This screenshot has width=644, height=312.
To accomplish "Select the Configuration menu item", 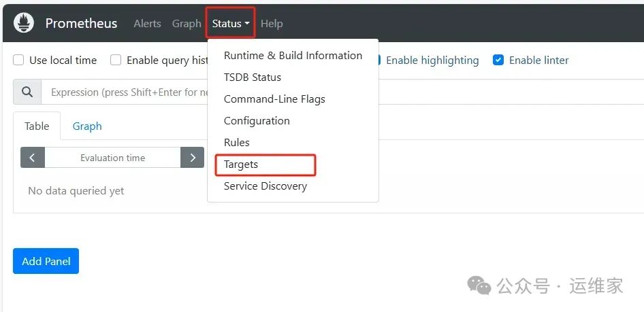I will coord(257,121).
